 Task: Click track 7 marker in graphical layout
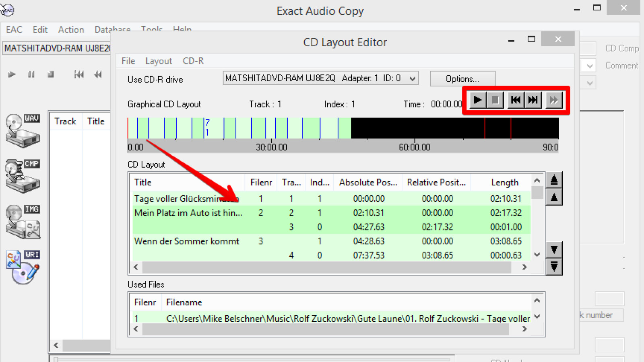[x=207, y=127]
